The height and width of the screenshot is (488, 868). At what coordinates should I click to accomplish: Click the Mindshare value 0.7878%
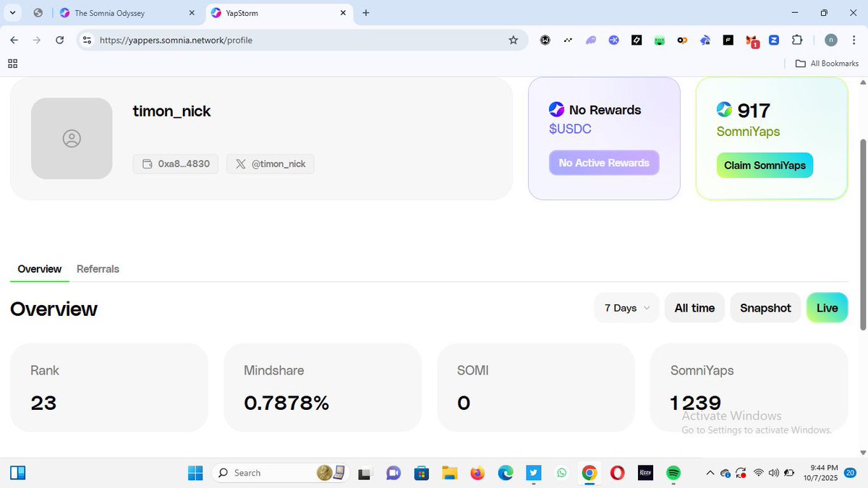pos(286,403)
